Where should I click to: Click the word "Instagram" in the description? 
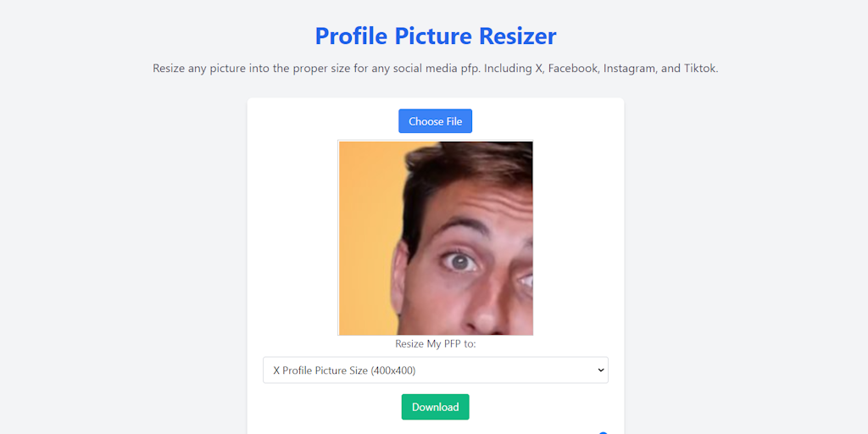pyautogui.click(x=628, y=69)
